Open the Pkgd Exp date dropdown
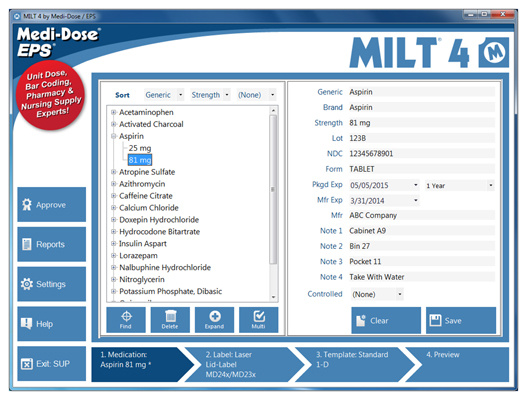This screenshot has height=400, width=527. 415,185
